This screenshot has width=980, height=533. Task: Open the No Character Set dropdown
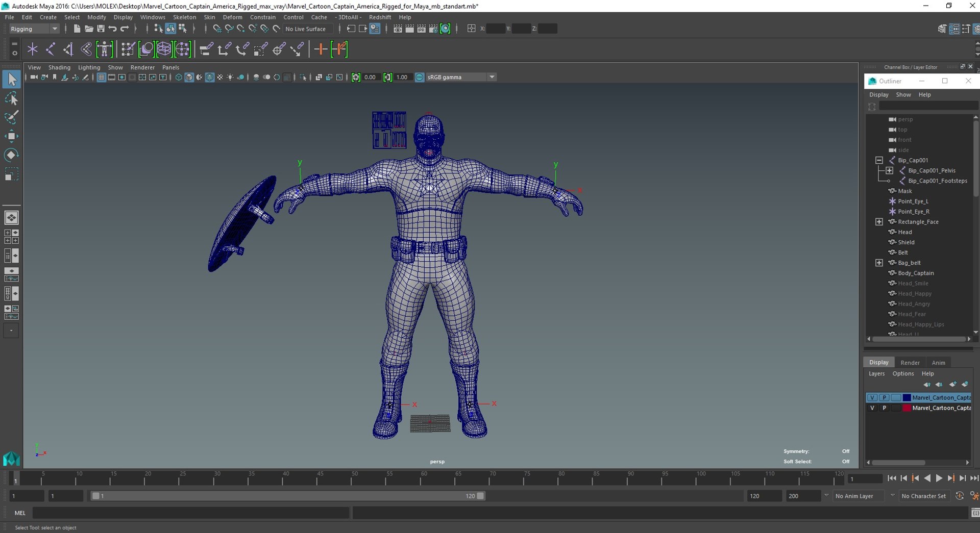click(x=924, y=496)
